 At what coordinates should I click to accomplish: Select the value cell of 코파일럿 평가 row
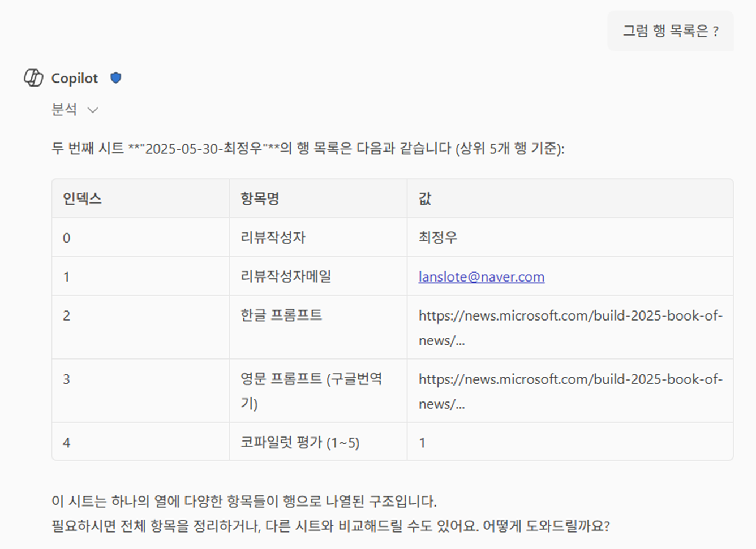point(570,442)
